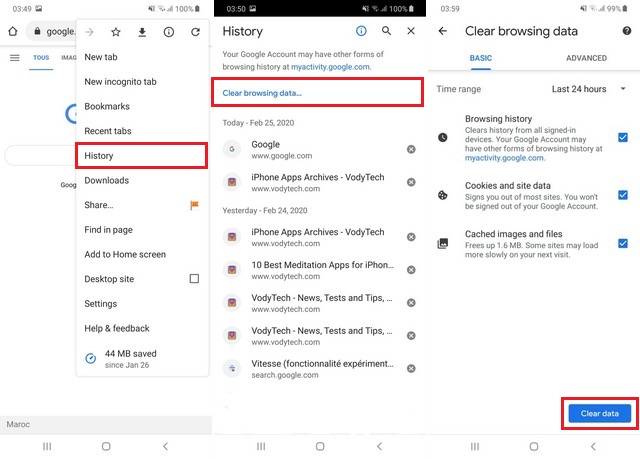Tap Android home button in middle screen

320,446
